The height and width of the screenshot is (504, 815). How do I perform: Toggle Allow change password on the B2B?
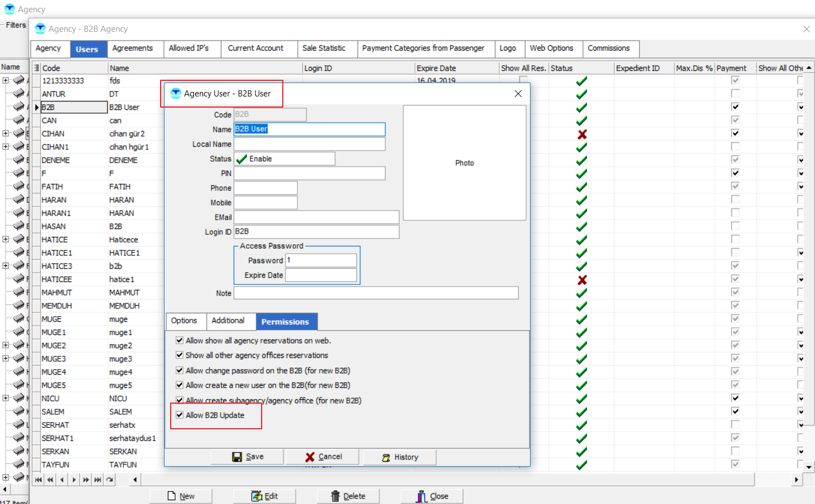click(180, 370)
